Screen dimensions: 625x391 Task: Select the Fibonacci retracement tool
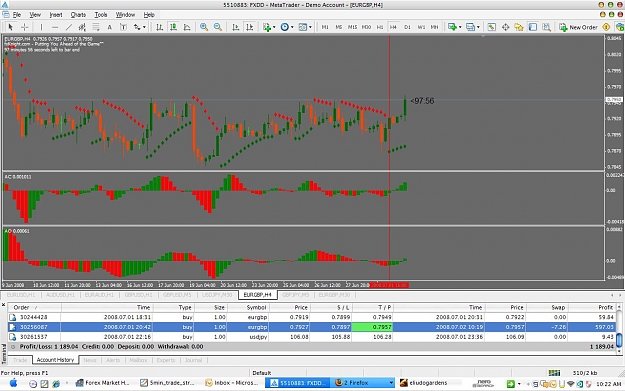click(96, 27)
